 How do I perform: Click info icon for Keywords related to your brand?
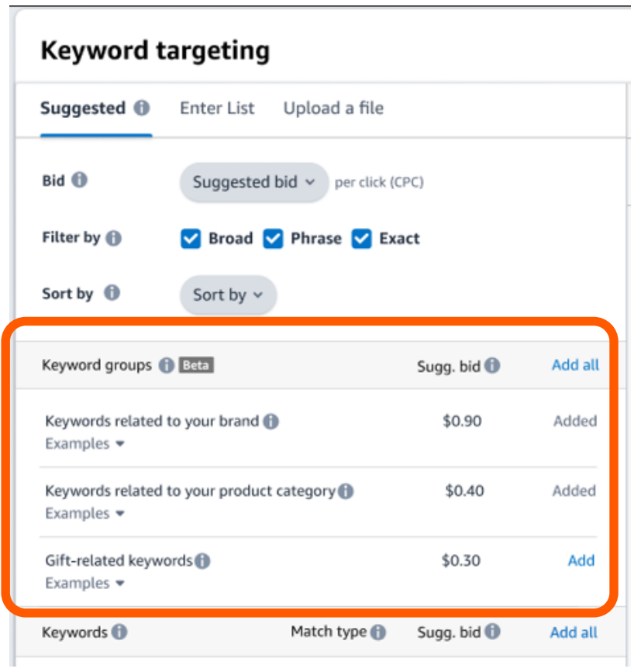[271, 422]
